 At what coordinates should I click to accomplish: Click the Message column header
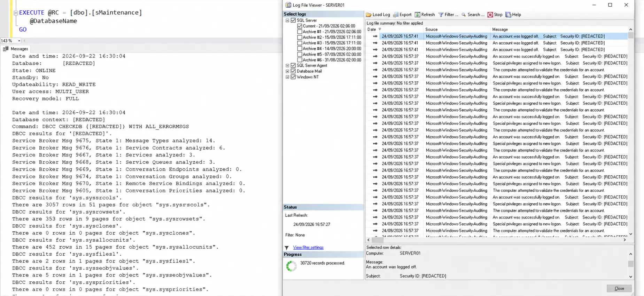559,30
